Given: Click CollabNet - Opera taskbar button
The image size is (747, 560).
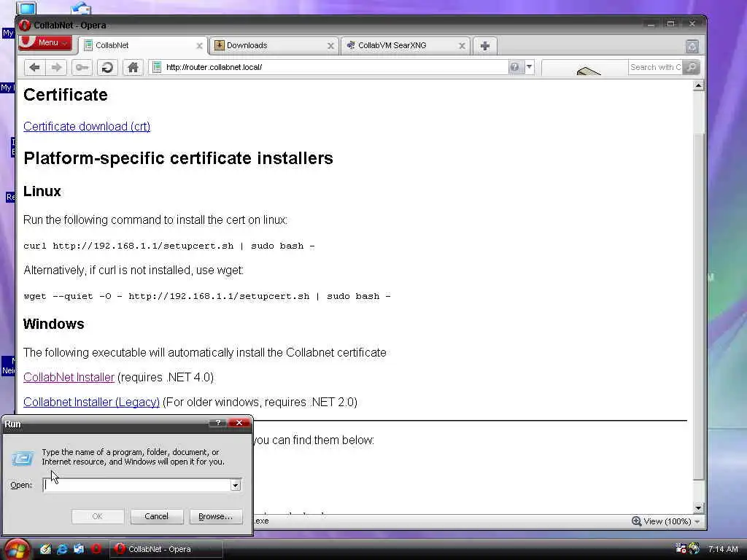Looking at the screenshot, I should click(x=167, y=549).
